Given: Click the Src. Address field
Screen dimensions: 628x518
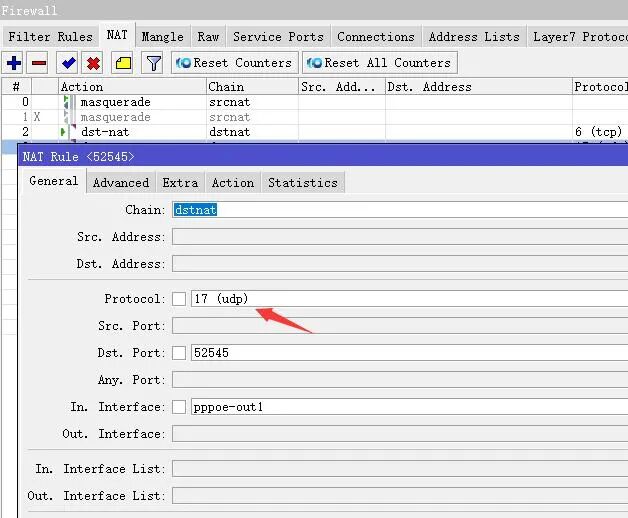Looking at the screenshot, I should 400,237.
